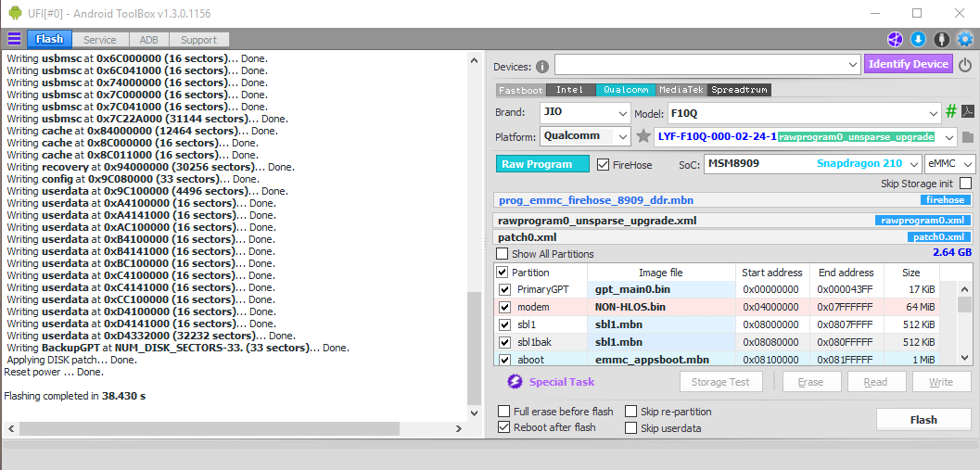This screenshot has width=980, height=470.
Task: Click partition table scroll down arrow
Action: pyautogui.click(x=965, y=358)
